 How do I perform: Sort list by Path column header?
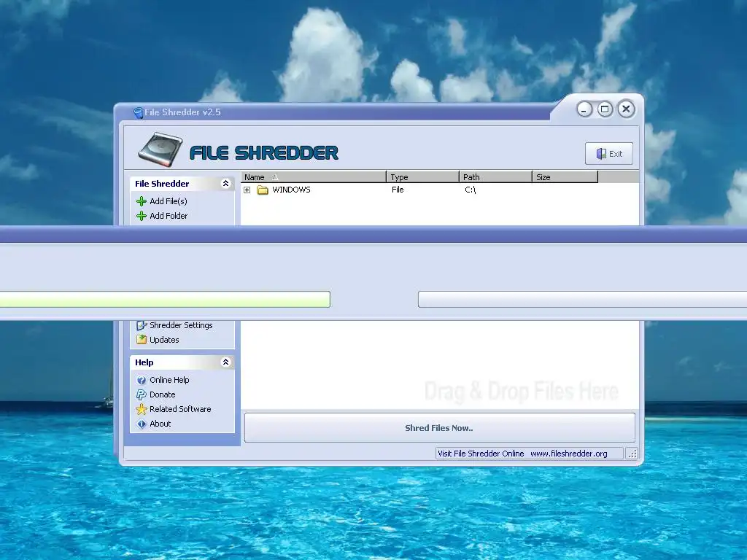tap(495, 177)
